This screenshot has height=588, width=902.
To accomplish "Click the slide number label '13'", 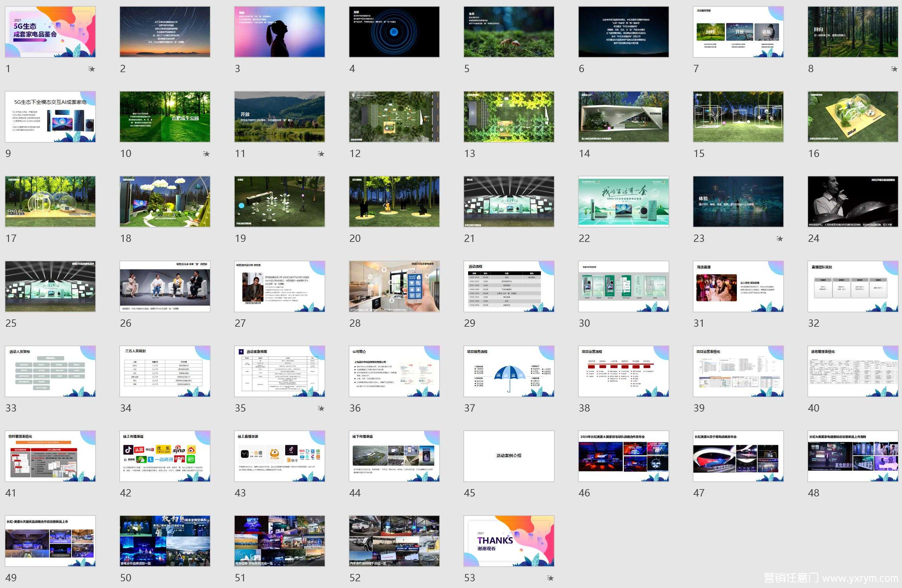I will 470,153.
